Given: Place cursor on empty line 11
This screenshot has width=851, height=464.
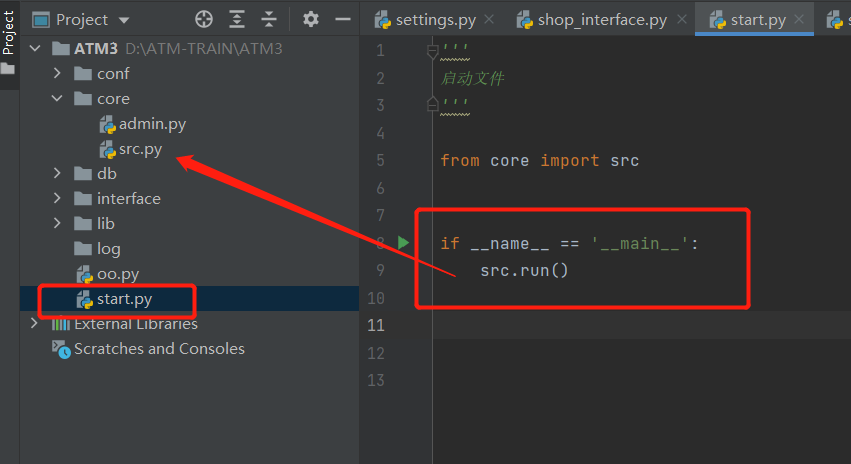Looking at the screenshot, I should point(642,325).
